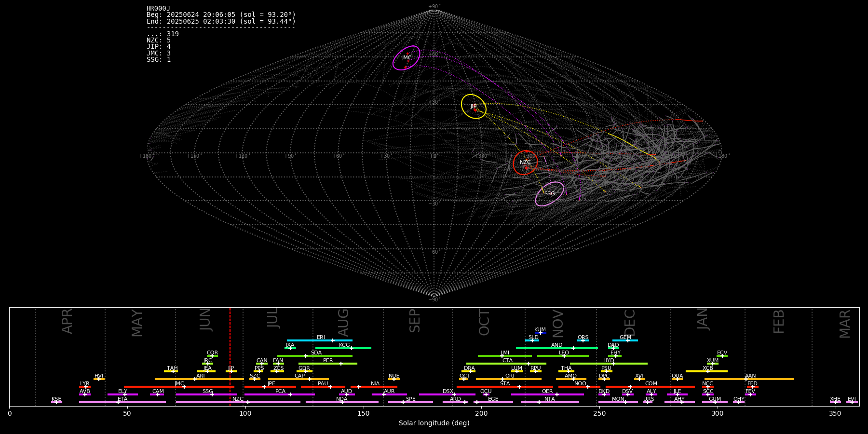The height and width of the screenshot is (434, 868).
Task: Click the COM red shower bar
Action: [650, 387]
